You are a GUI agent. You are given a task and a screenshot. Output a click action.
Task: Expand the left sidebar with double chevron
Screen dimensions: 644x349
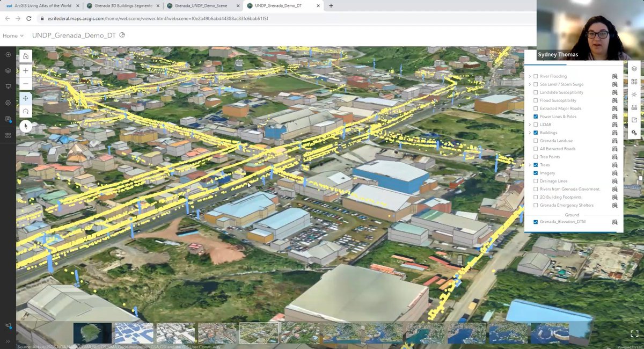[x=8, y=341]
